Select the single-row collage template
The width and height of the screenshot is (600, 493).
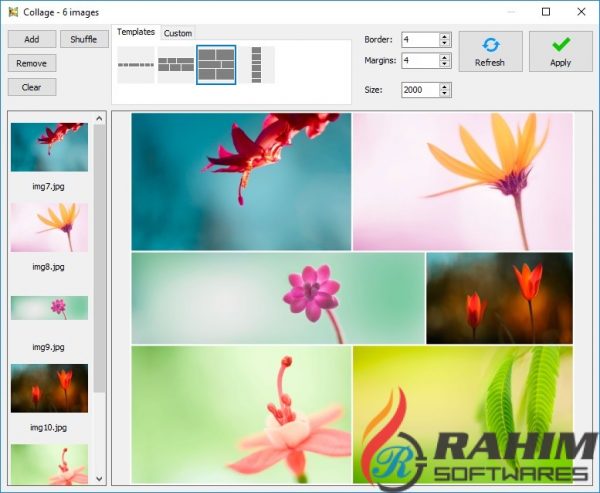[136, 65]
